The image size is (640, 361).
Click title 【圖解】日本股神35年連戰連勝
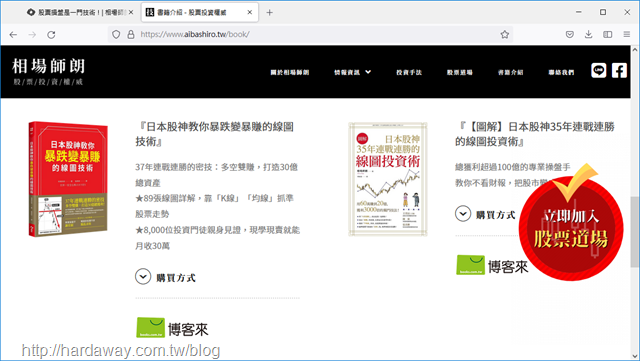535,134
